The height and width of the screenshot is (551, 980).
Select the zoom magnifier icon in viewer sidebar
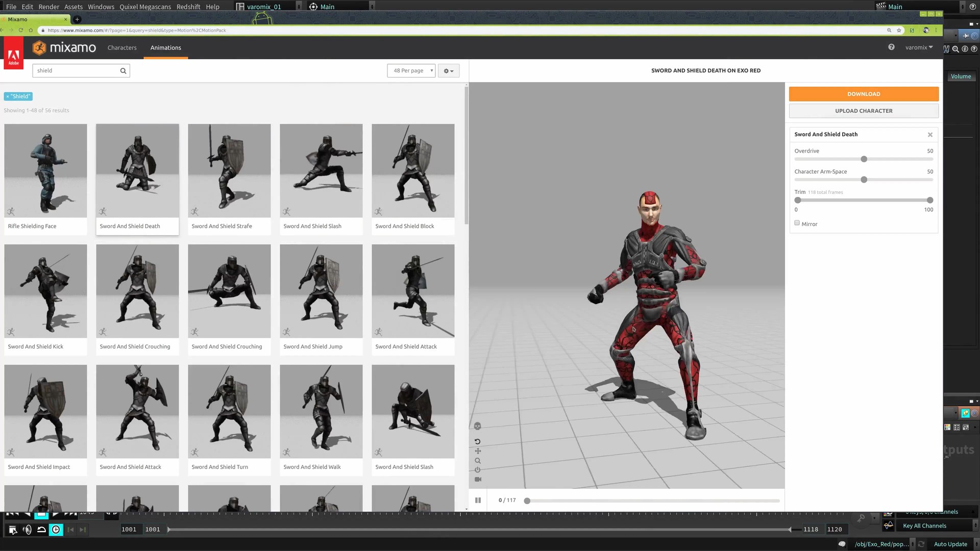click(x=477, y=460)
